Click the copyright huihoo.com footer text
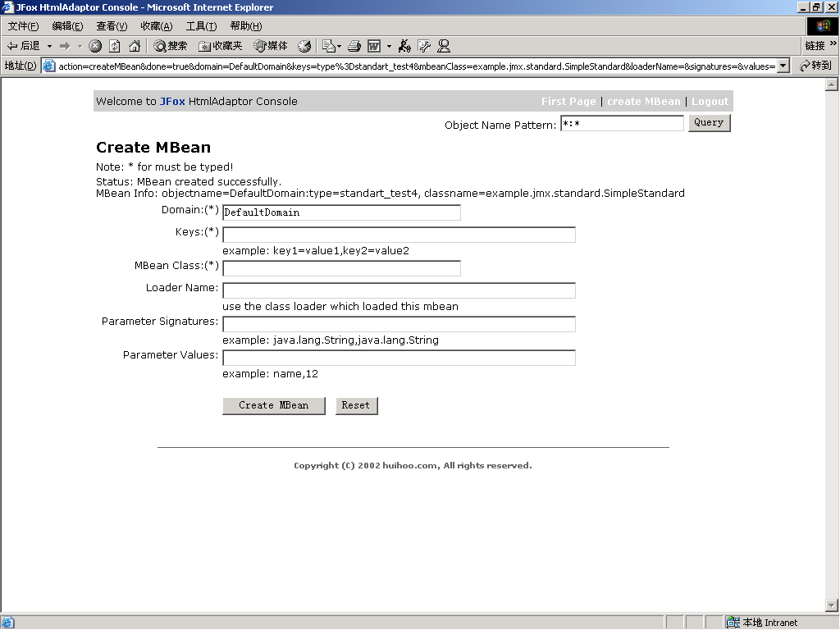Screen dimensions: 840x630 413,466
